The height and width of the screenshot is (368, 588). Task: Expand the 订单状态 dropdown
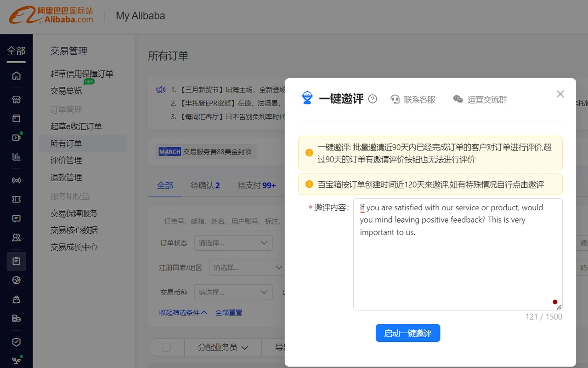pyautogui.click(x=233, y=243)
